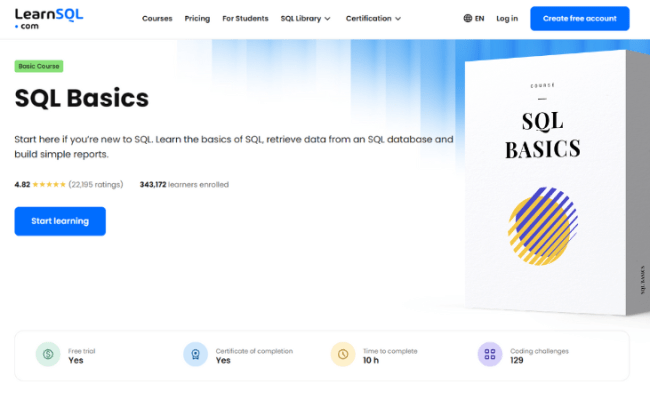Expand the SQL Library dropdown chevron
Image resolution: width=650 pixels, height=400 pixels.
coord(327,19)
